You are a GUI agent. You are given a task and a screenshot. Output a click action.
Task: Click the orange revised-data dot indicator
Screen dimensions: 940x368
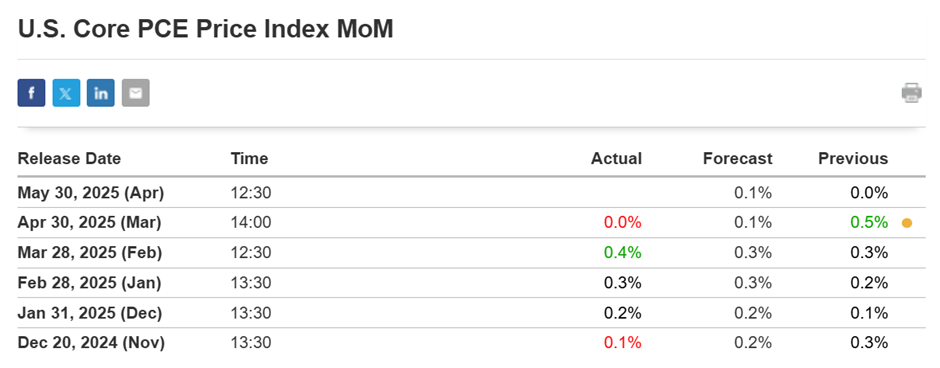click(907, 223)
